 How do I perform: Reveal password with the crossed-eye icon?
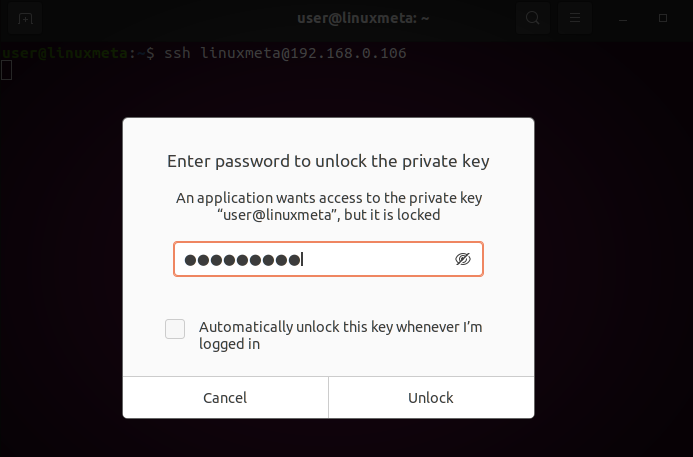tap(463, 259)
